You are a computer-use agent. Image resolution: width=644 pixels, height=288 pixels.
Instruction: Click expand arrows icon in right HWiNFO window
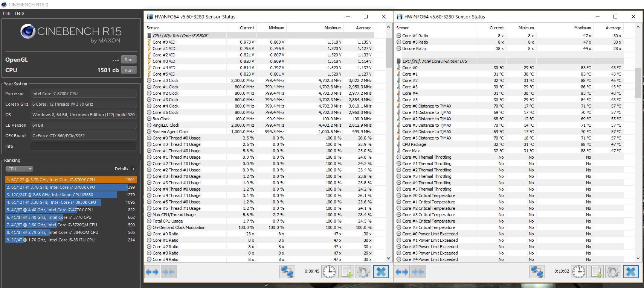pos(402,272)
